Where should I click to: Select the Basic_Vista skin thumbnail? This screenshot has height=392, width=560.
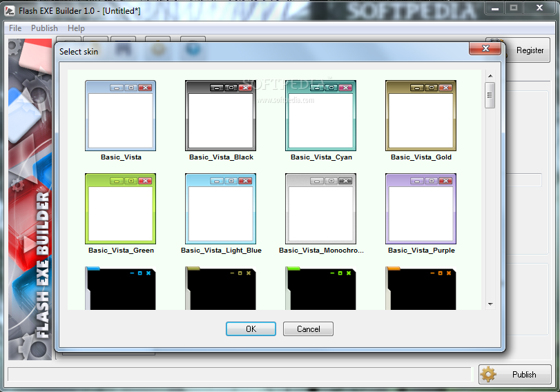[x=120, y=116]
